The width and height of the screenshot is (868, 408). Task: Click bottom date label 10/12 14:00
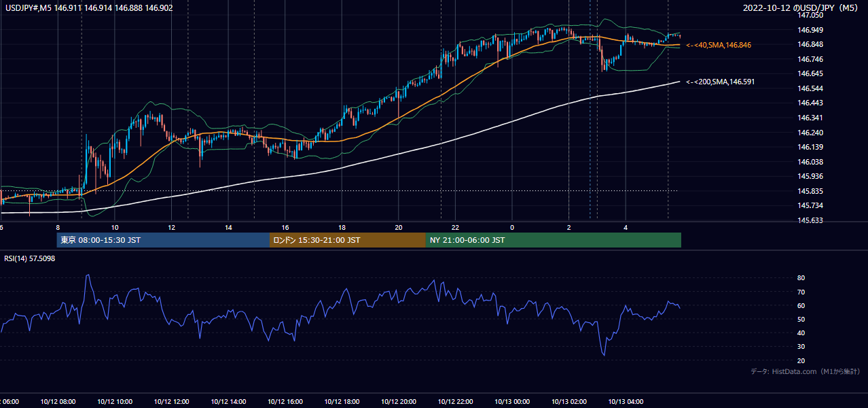pos(228,402)
